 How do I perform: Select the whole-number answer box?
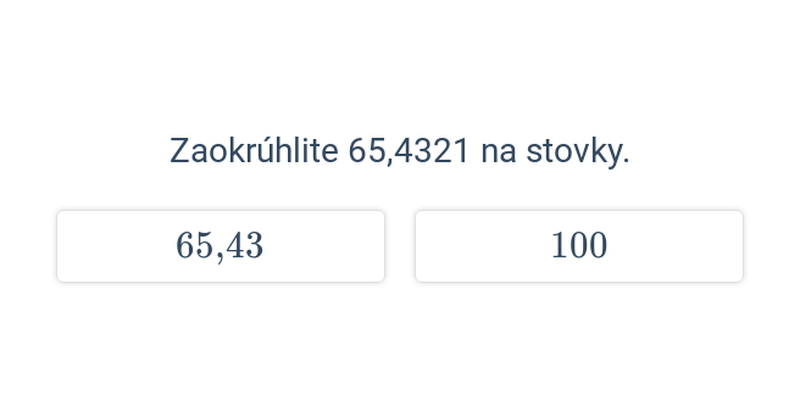pyautogui.click(x=579, y=246)
